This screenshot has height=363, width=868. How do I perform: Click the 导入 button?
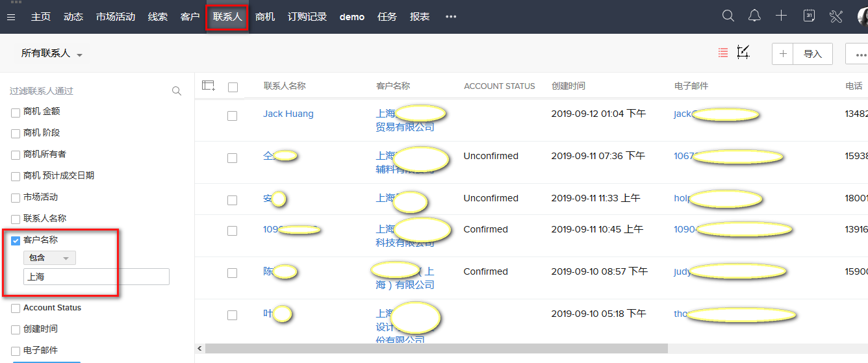[x=813, y=54]
